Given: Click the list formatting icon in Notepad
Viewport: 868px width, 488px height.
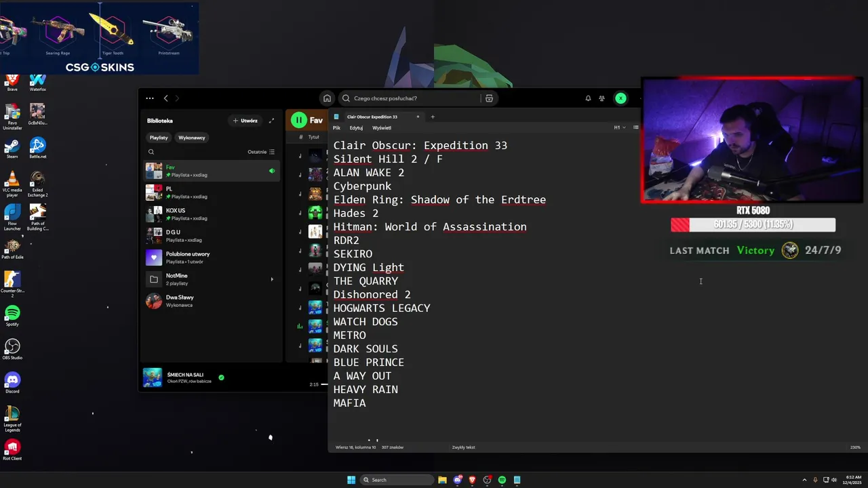Looking at the screenshot, I should point(635,127).
